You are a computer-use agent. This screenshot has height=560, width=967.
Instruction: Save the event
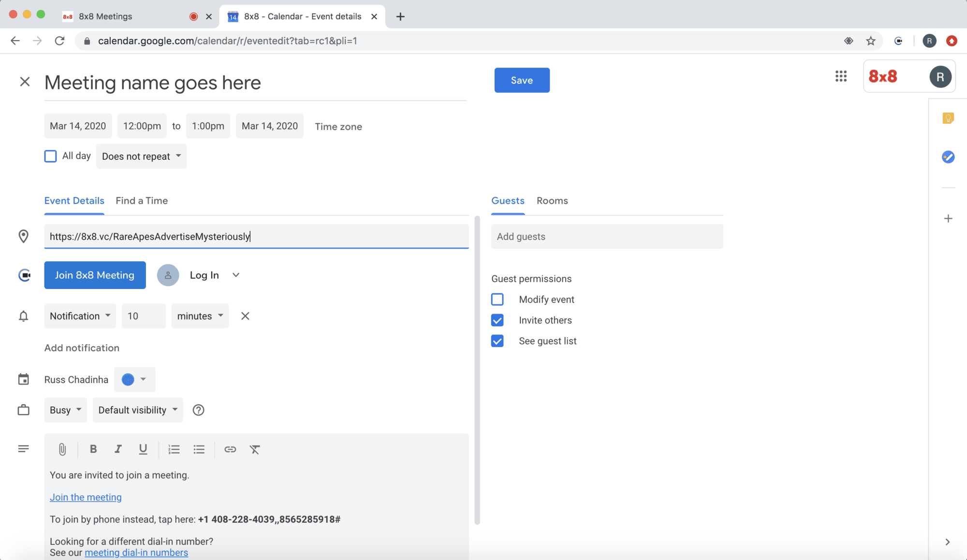click(522, 80)
